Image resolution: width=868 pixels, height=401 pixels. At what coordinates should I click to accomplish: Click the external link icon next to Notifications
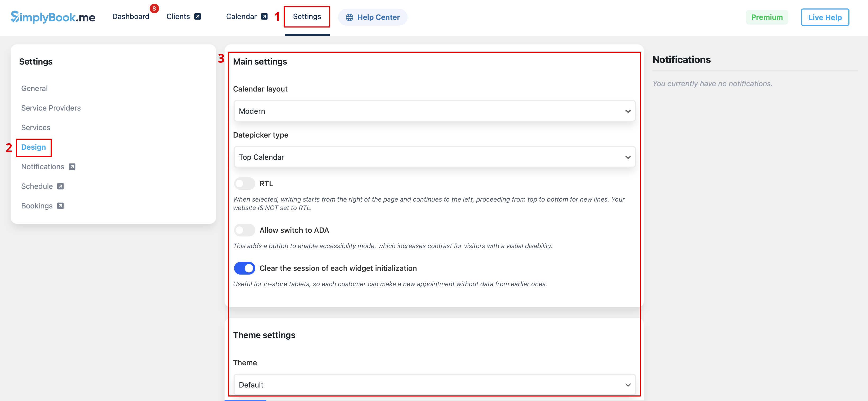72,167
